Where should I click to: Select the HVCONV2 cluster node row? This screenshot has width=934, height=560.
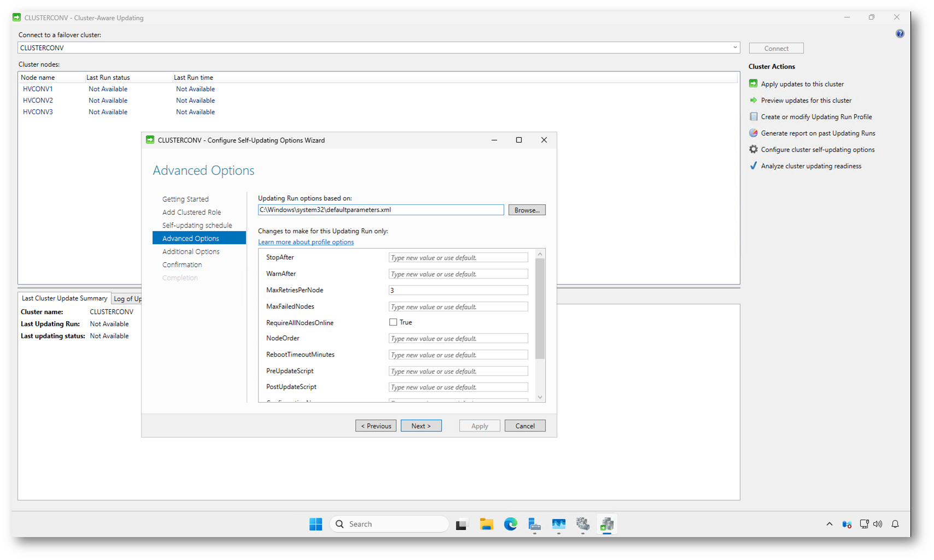(x=38, y=101)
